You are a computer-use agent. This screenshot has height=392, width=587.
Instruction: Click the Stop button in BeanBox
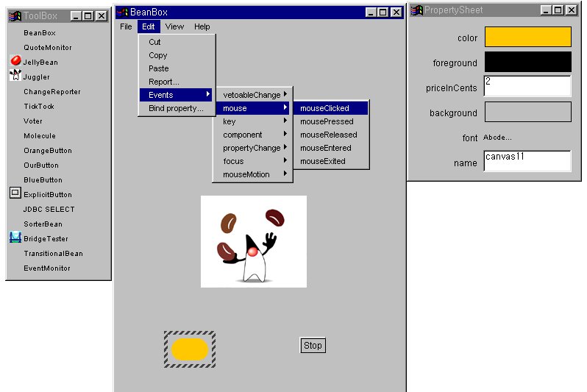coord(313,345)
